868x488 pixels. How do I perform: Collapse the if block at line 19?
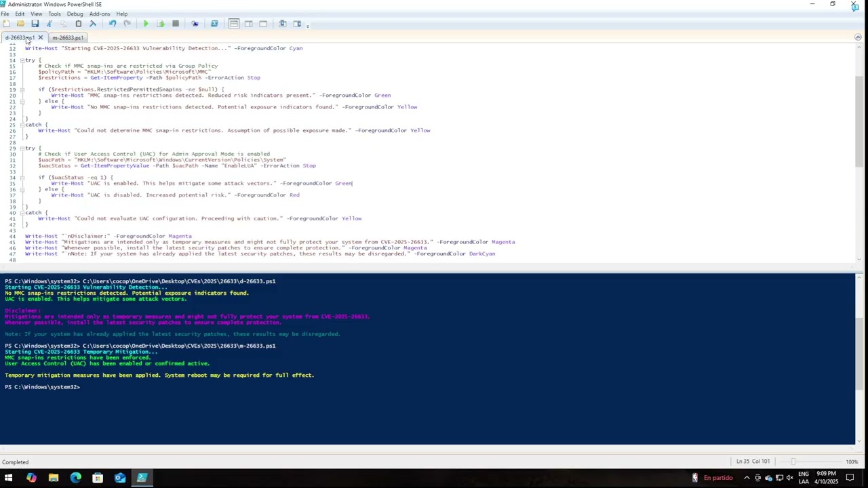(22, 89)
